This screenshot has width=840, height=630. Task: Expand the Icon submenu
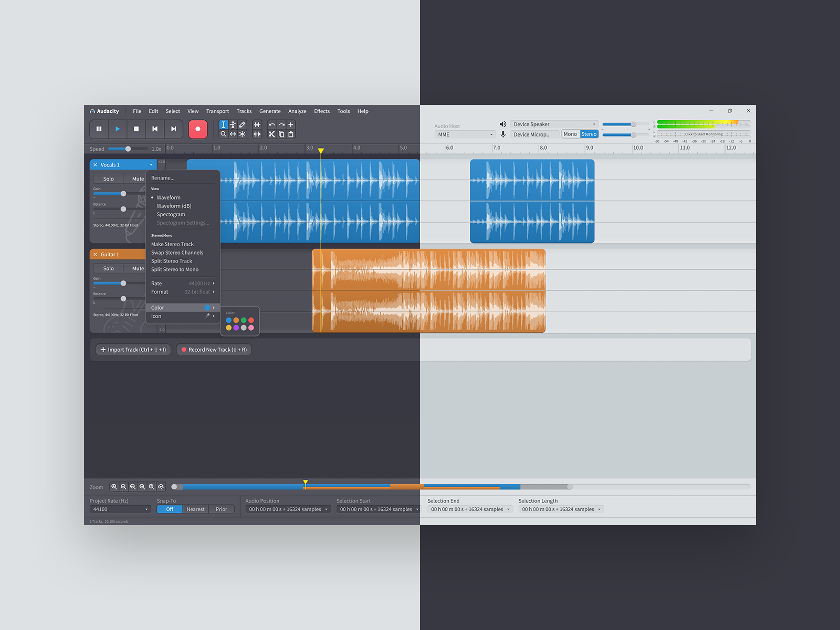click(x=183, y=316)
